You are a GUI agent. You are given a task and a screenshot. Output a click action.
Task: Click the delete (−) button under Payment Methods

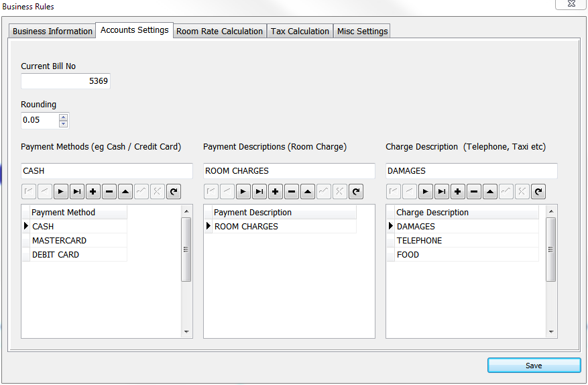(109, 192)
